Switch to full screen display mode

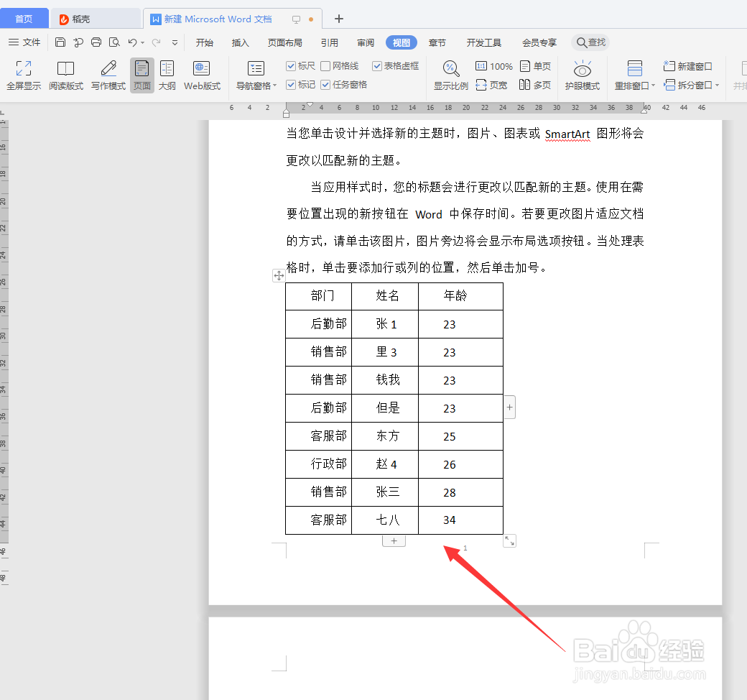pos(24,75)
